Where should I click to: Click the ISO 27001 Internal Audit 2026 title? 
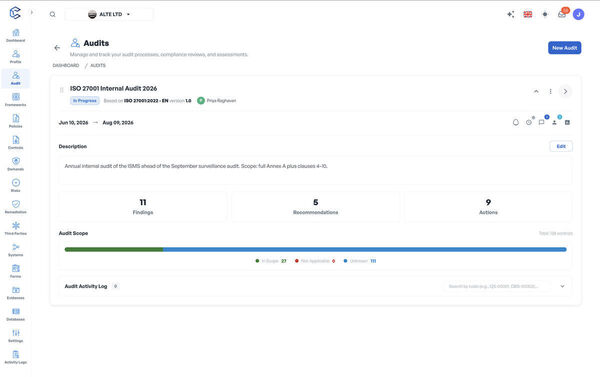tap(113, 88)
